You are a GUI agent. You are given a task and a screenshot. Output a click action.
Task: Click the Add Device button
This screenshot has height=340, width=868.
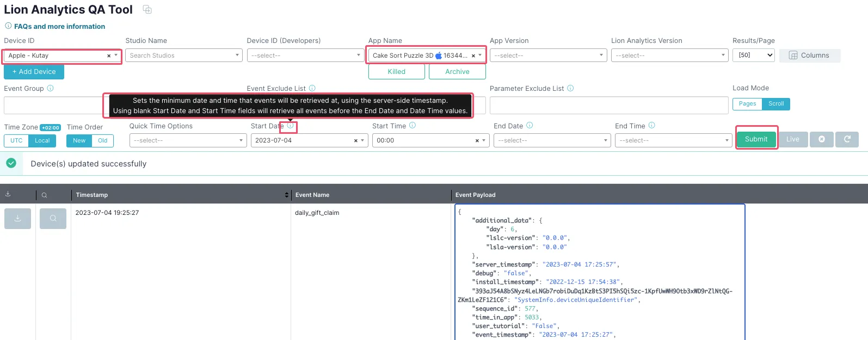point(34,72)
